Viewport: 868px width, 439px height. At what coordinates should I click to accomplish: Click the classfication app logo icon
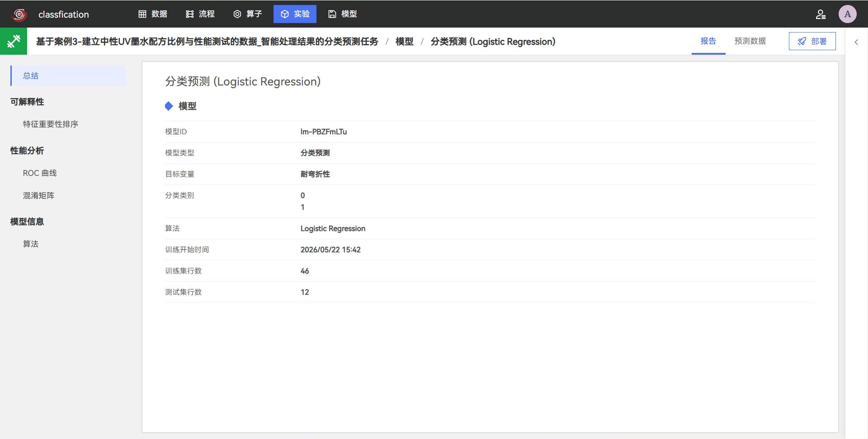coord(19,14)
